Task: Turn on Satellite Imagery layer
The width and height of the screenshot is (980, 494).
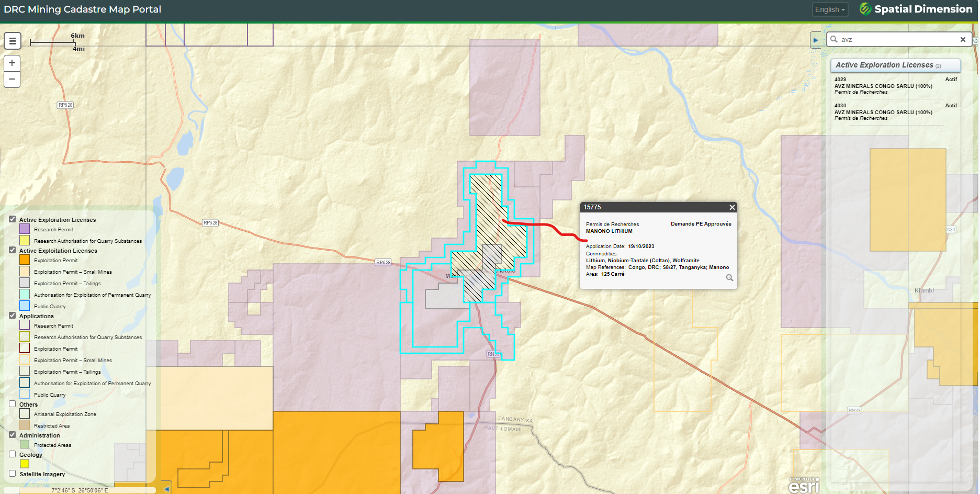Action: (13, 474)
